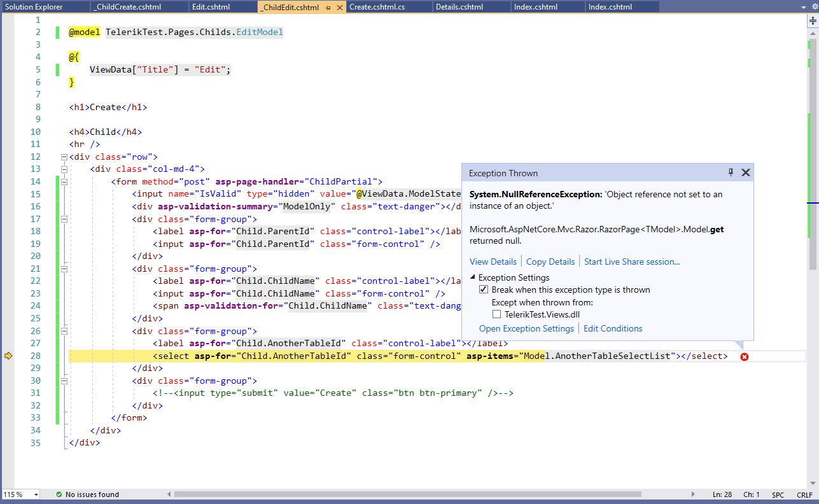
Task: Close the Exception Thrown popup
Action: tap(746, 172)
